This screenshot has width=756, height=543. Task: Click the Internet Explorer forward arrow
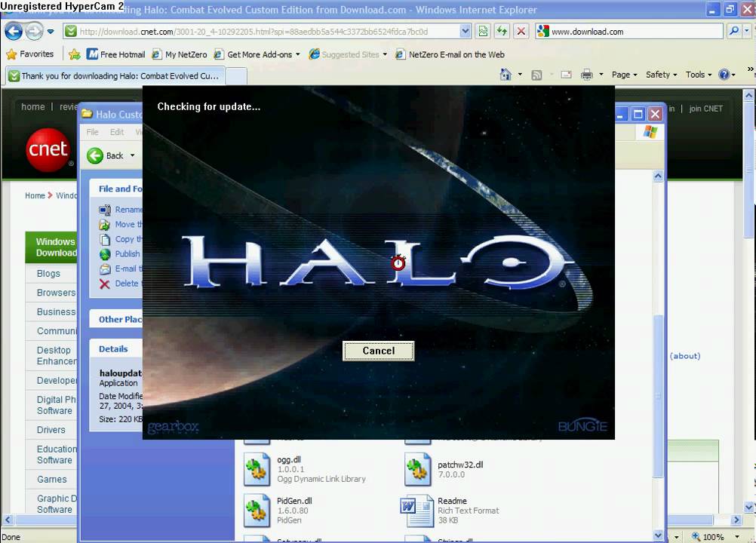tap(34, 32)
